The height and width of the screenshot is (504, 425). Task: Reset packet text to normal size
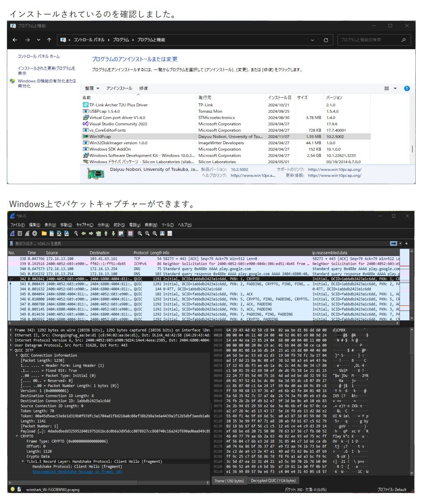(x=155, y=233)
